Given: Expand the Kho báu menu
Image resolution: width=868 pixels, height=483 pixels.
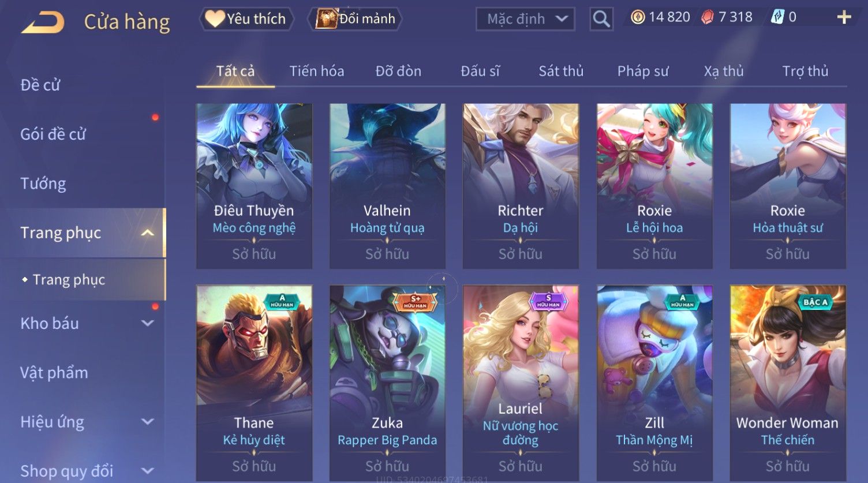Looking at the screenshot, I should 148,323.
